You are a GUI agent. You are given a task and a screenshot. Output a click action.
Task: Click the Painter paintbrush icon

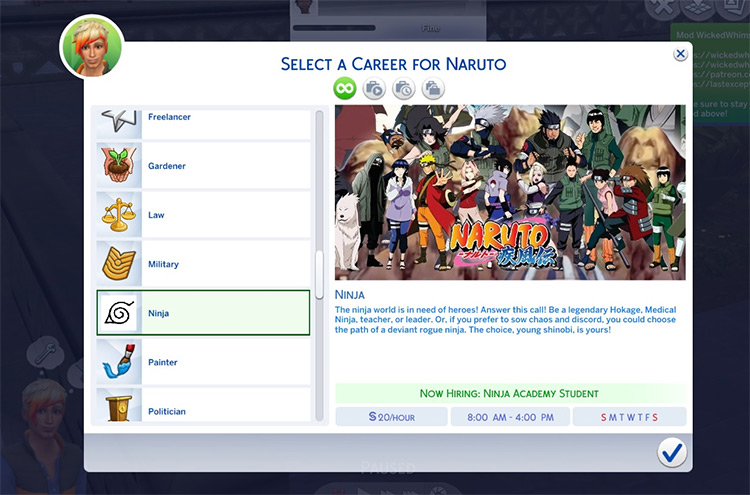click(x=119, y=362)
